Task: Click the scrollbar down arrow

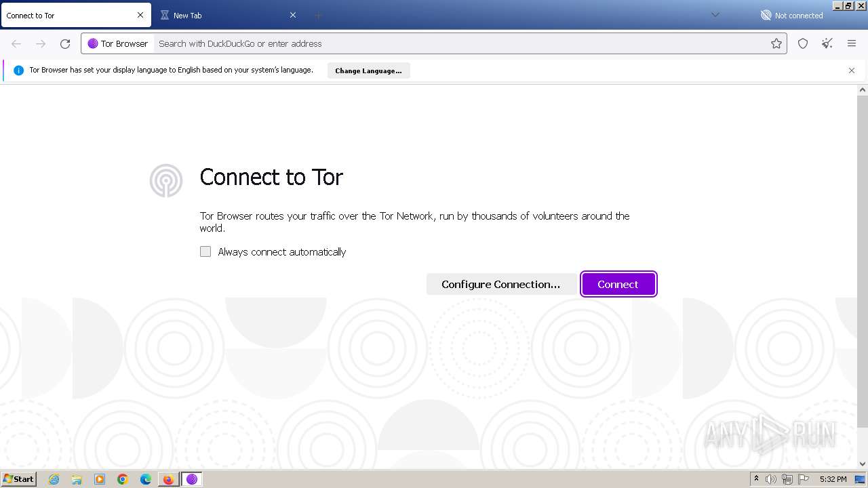Action: [x=863, y=464]
